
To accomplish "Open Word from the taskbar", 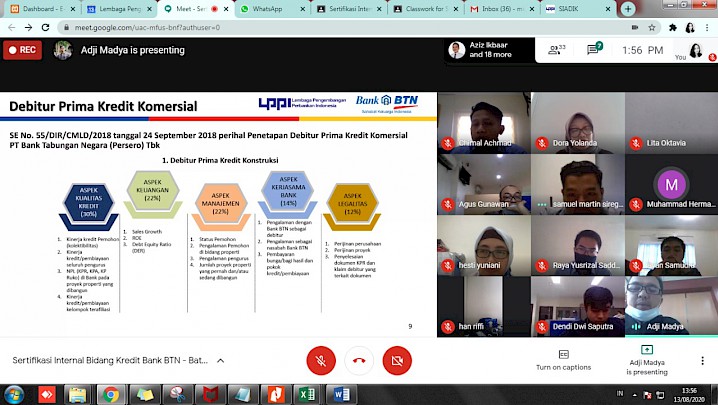I will pos(341,394).
